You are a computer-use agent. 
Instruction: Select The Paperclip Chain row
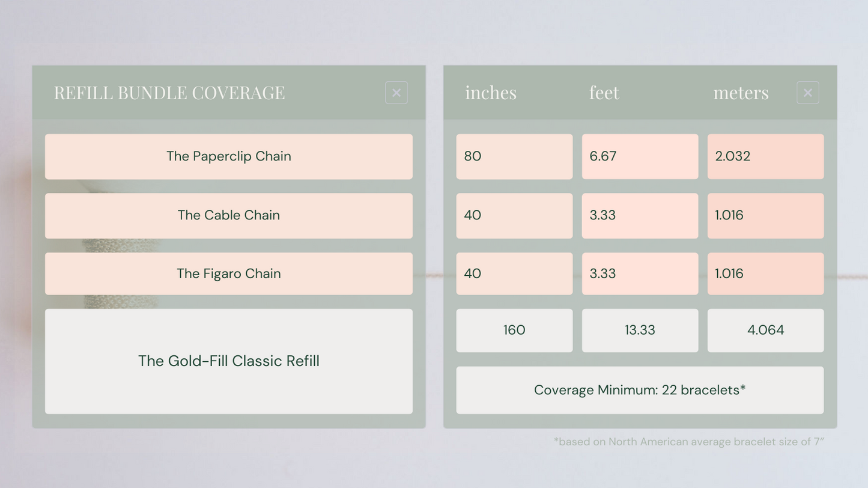[228, 156]
